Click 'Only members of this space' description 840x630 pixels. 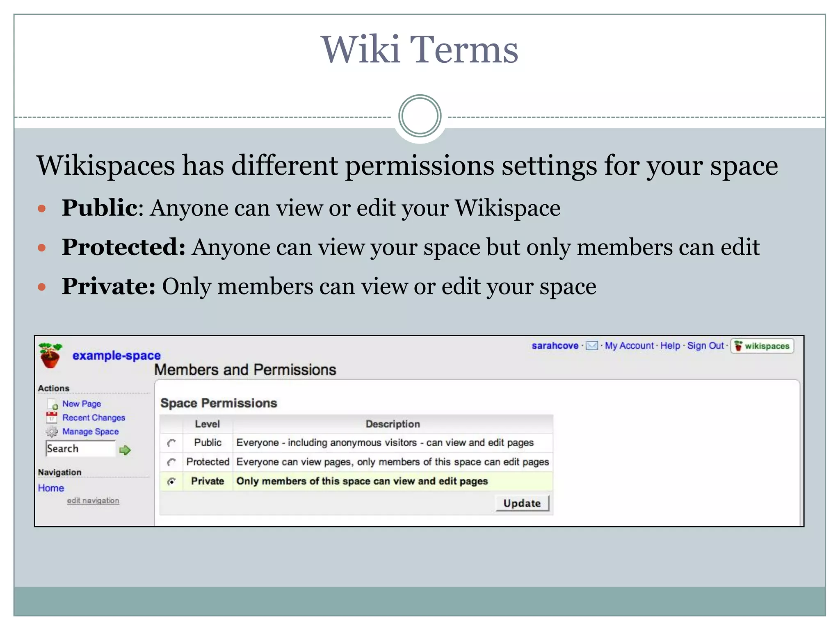[x=362, y=481]
